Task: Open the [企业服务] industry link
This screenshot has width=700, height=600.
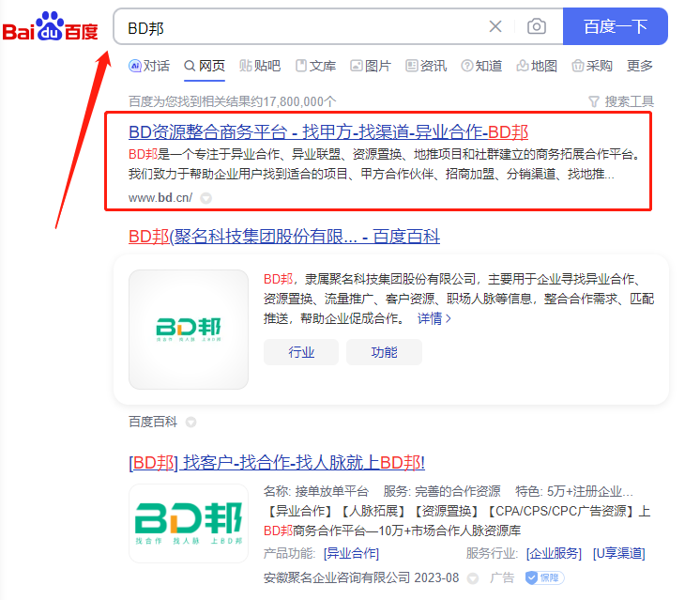Action: (x=554, y=554)
